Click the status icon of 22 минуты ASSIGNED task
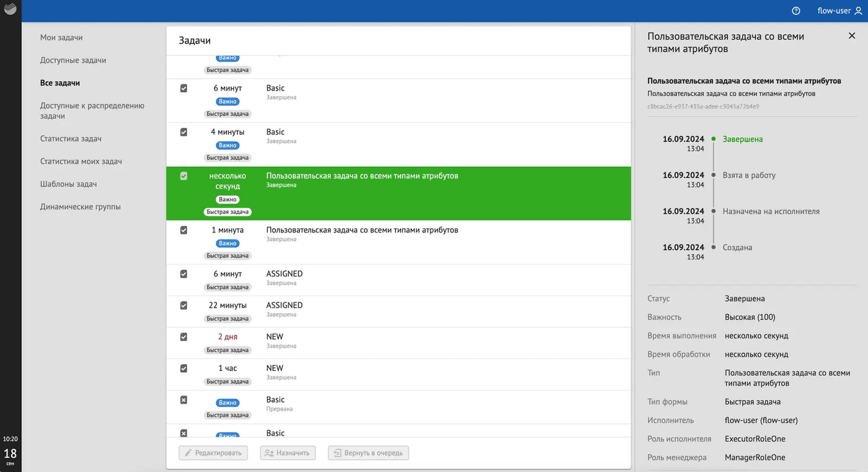The height and width of the screenshot is (472, 868). click(184, 305)
